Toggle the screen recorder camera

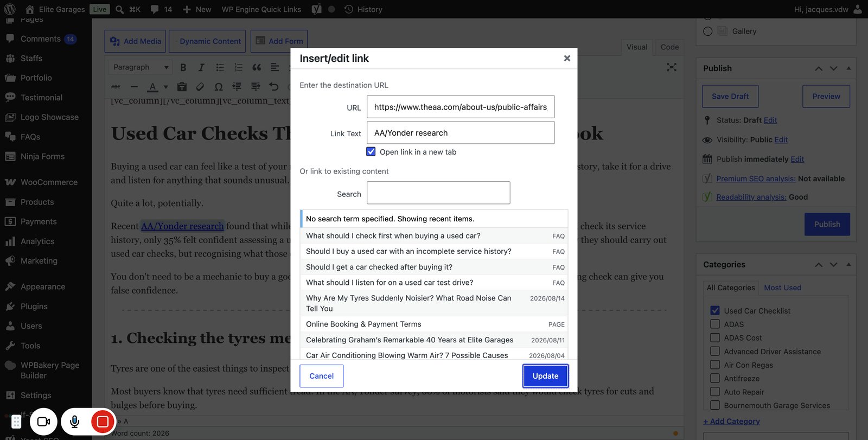click(x=43, y=422)
